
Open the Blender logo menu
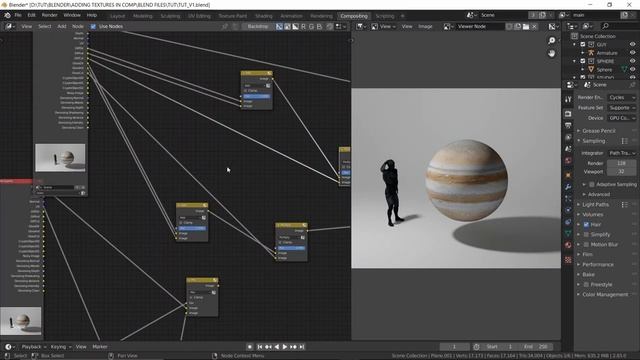[x=7, y=15]
